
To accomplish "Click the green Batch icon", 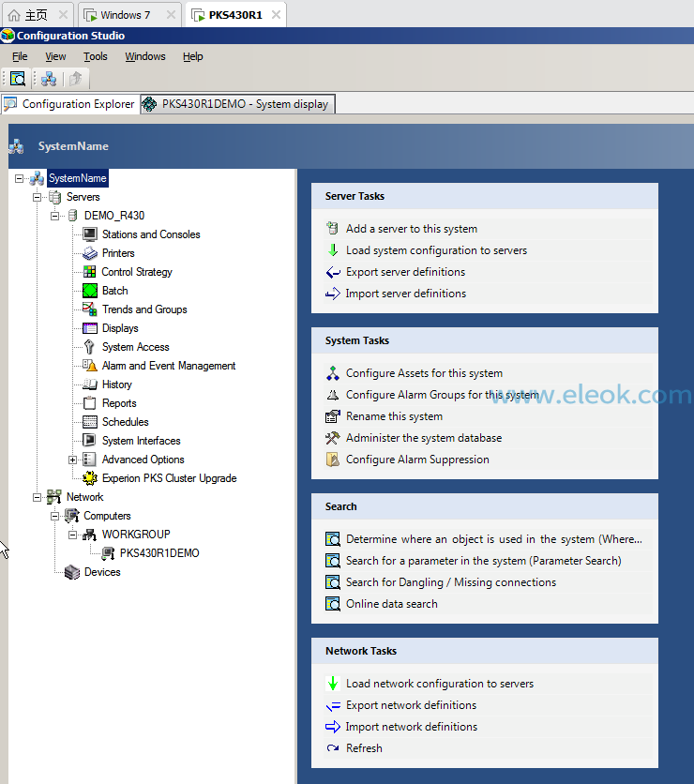I will [90, 291].
